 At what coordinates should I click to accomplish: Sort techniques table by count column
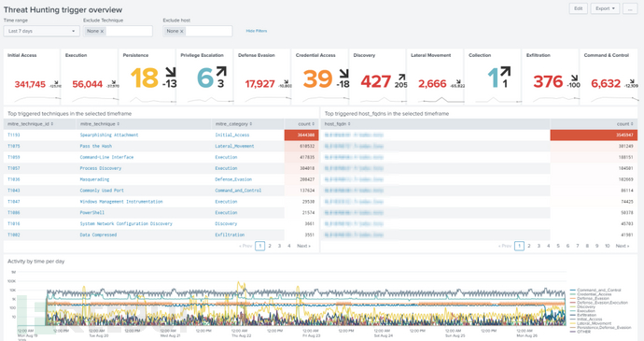(x=306, y=124)
